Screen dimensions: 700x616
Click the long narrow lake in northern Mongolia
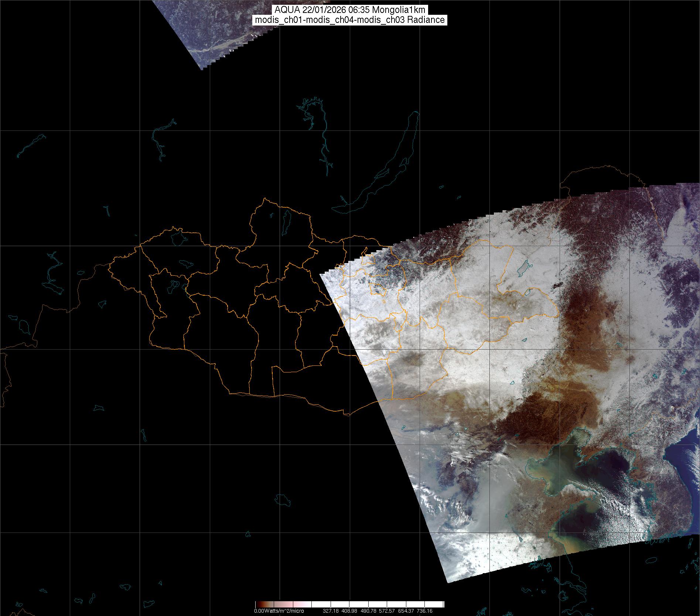[286, 220]
